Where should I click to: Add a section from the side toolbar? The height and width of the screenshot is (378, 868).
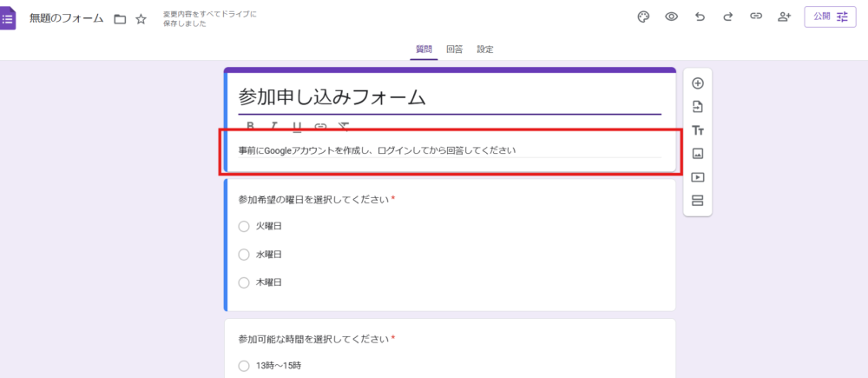point(697,201)
